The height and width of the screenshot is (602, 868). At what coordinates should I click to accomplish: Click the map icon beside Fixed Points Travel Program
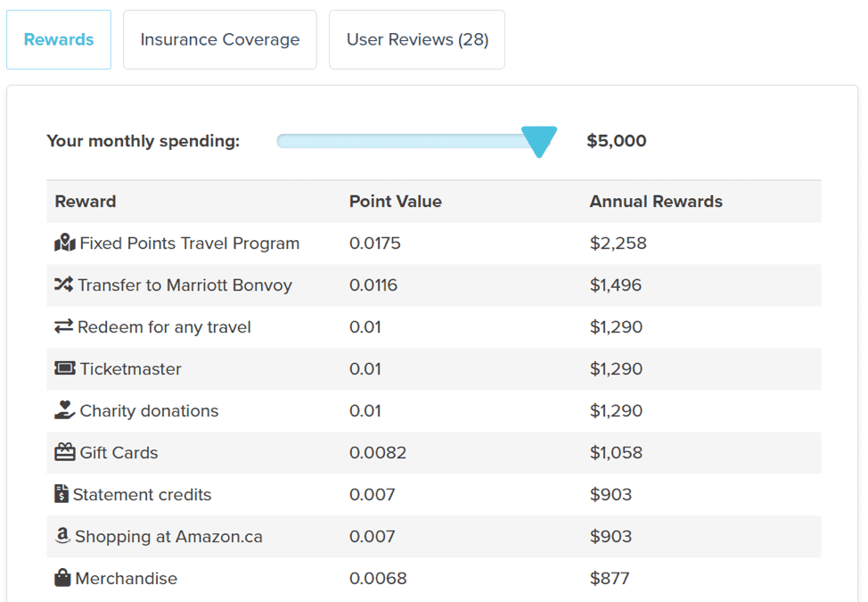click(x=65, y=243)
